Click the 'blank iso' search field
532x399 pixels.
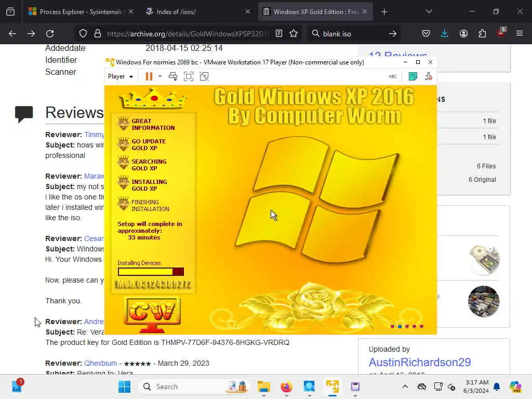(x=353, y=34)
